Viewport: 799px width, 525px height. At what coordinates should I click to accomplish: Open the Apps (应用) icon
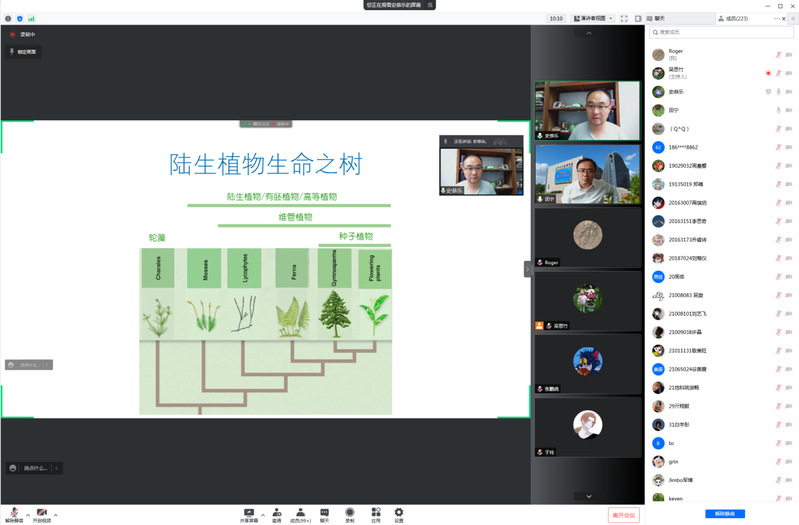tap(376, 514)
